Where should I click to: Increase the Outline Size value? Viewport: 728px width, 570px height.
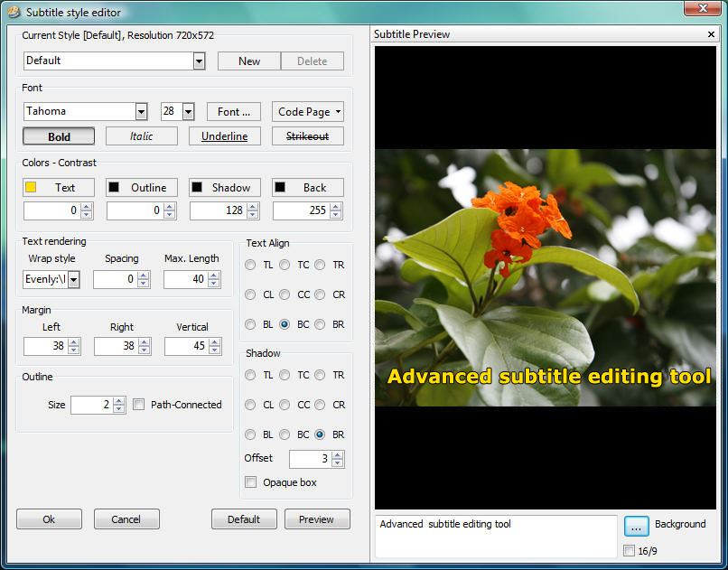pos(119,401)
